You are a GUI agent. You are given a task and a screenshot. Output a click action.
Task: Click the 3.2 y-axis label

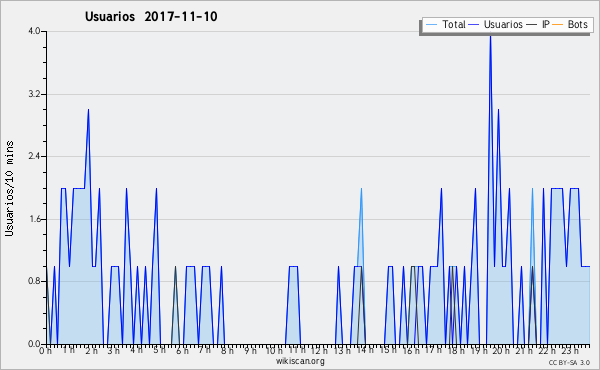point(34,94)
